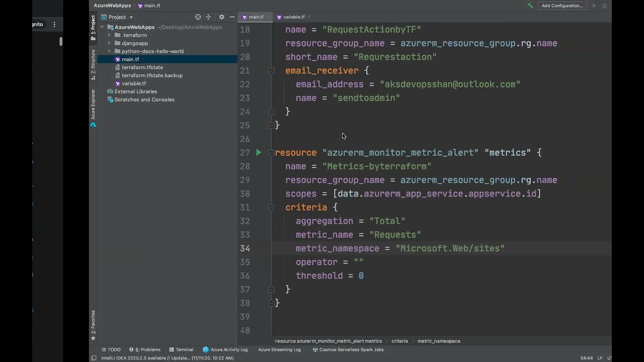The width and height of the screenshot is (644, 362).
Task: Expand the python-docs-hello-world folder
Action: [109, 51]
